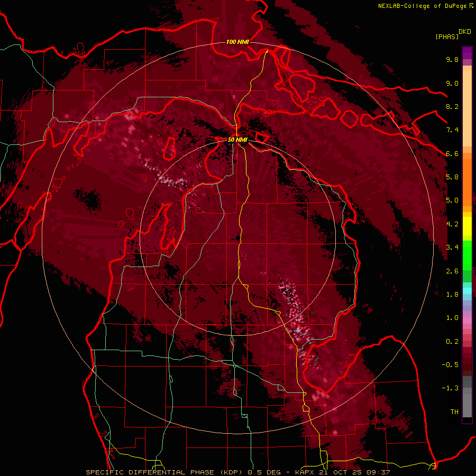Pick the purple swatch atop the color bar

pyautogui.click(x=467, y=53)
